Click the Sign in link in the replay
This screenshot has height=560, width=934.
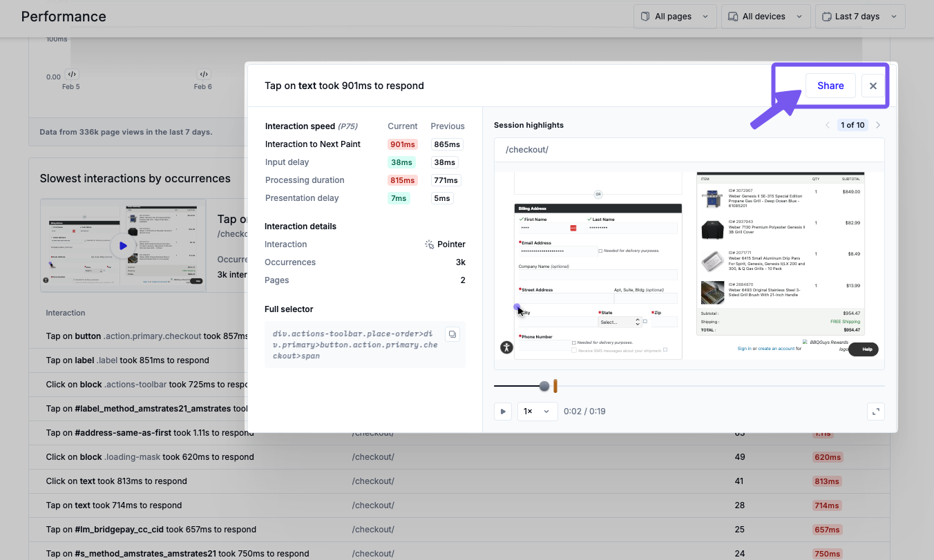tap(744, 349)
